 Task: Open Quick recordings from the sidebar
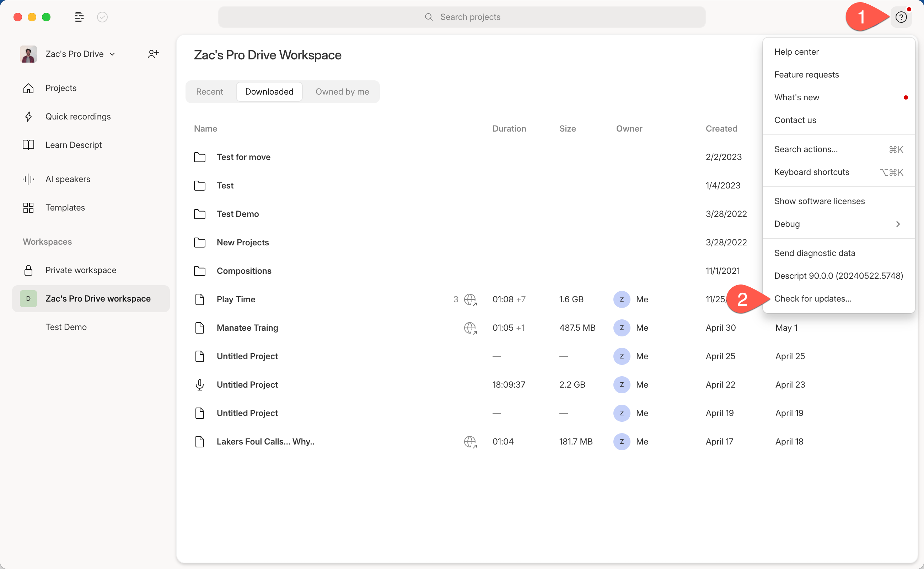(78, 116)
